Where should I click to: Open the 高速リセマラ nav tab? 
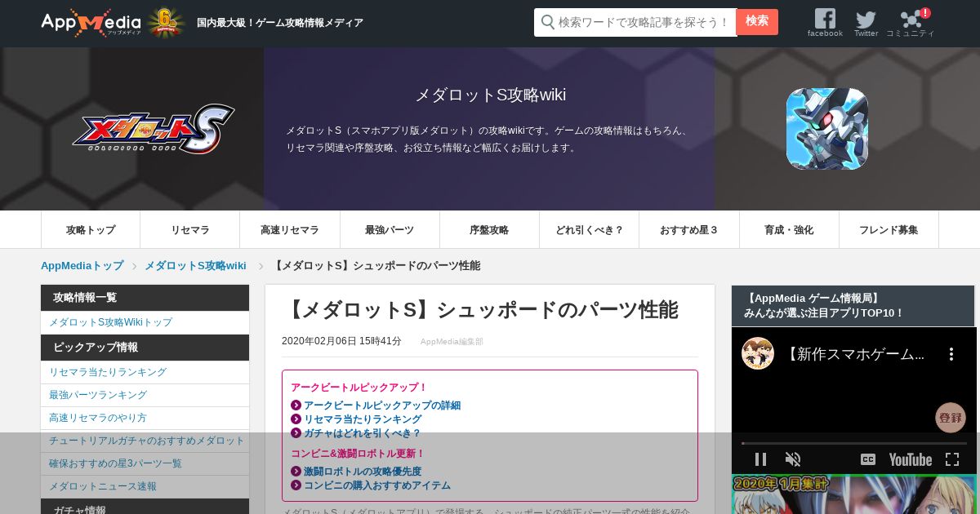(x=290, y=229)
